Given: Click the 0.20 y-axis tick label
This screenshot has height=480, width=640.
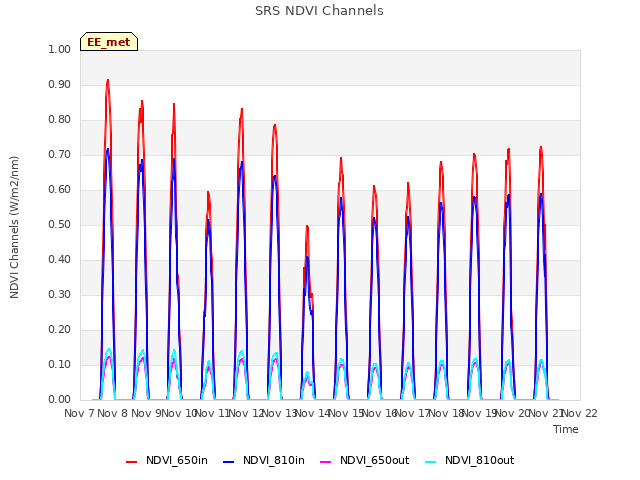Looking at the screenshot, I should 60,329.
